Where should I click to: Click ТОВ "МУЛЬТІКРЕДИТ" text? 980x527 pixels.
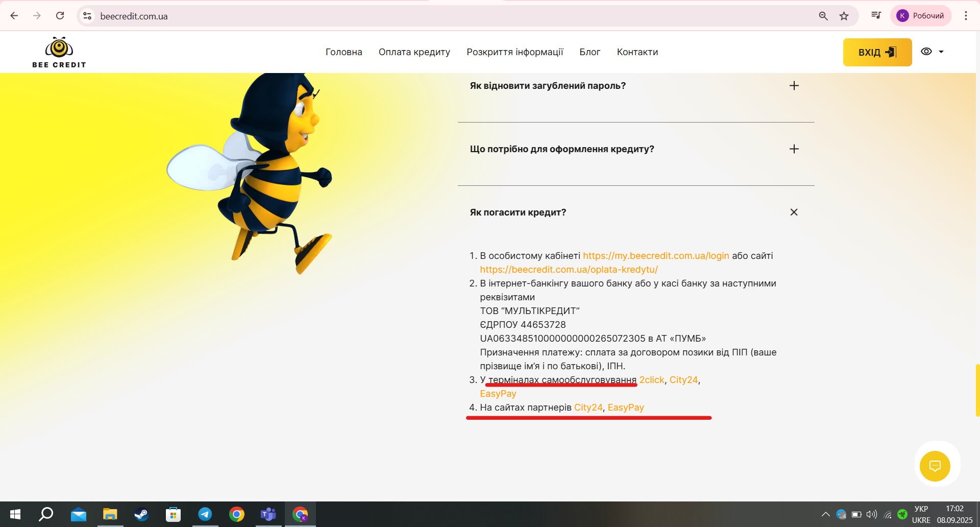530,311
